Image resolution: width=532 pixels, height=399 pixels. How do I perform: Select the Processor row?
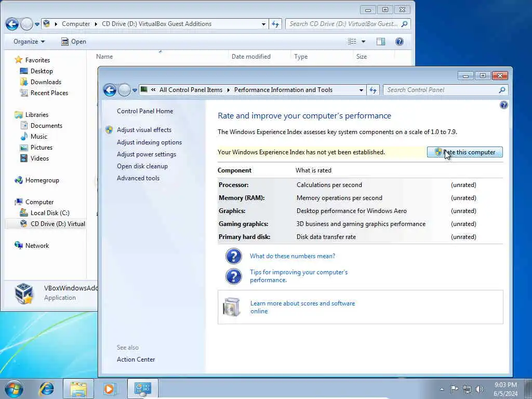coord(360,185)
